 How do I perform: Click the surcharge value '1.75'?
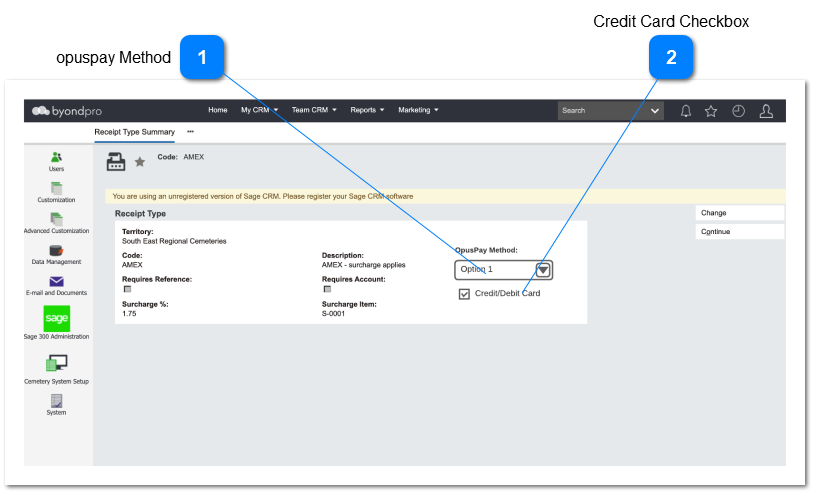click(x=129, y=314)
